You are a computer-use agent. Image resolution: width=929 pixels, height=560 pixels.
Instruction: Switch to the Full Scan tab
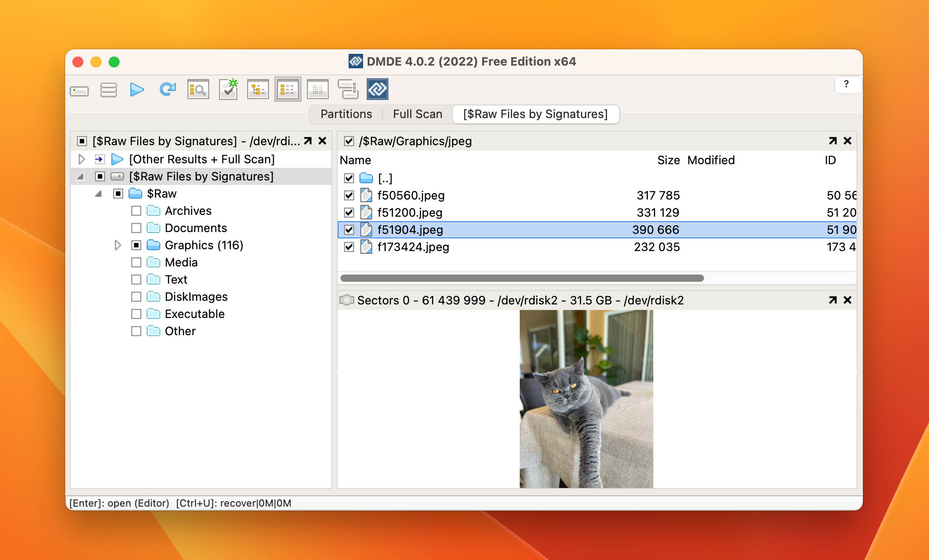pyautogui.click(x=417, y=114)
